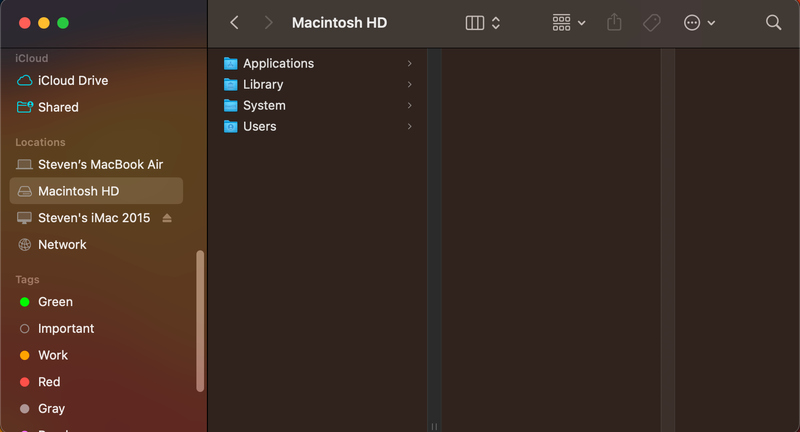Open the Group By dropdown

568,22
